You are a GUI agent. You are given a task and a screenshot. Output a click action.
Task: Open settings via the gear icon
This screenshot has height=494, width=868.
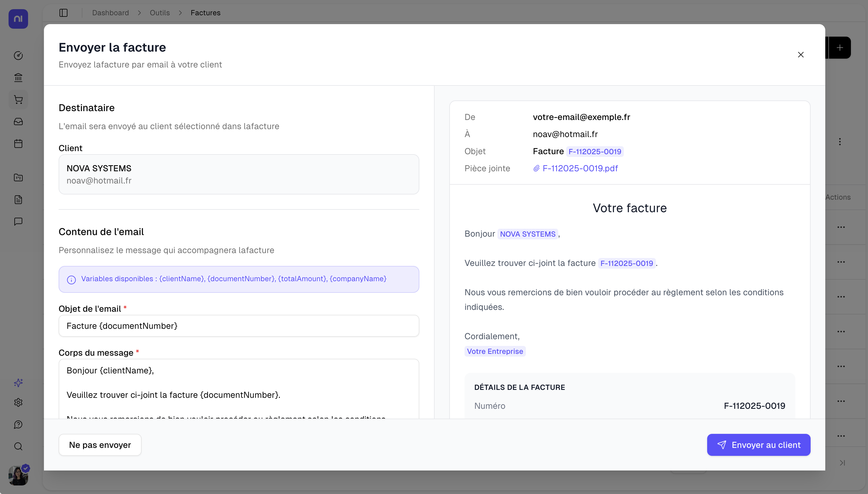click(18, 402)
